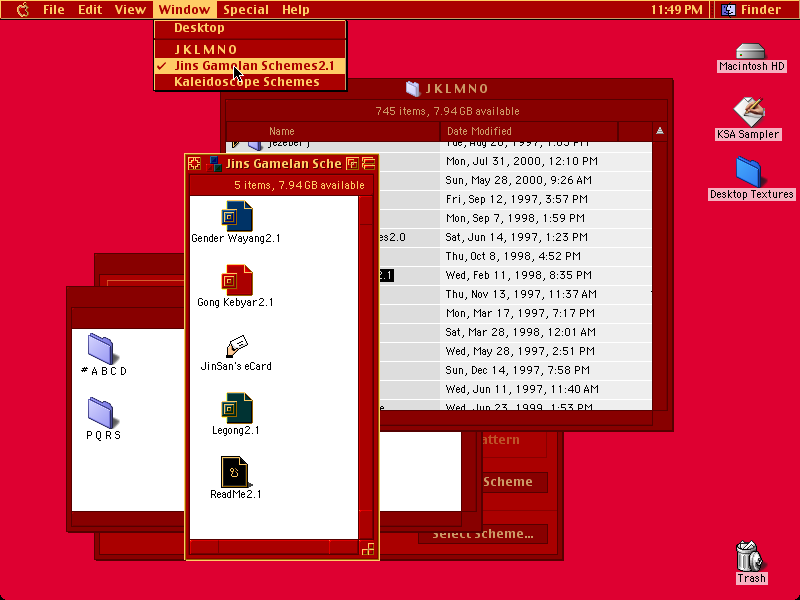The height and width of the screenshot is (600, 800).
Task: Click '745 items, 7.94 GB available' status text
Action: point(447,111)
